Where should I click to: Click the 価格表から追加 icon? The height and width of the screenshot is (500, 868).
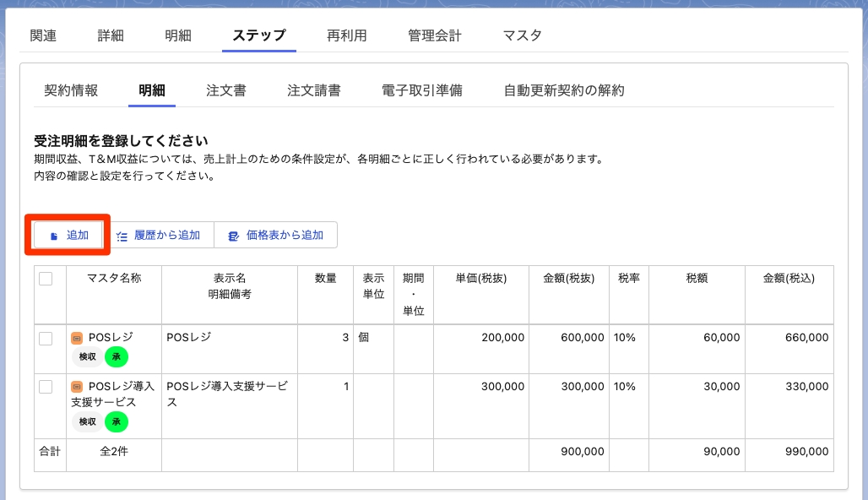[x=234, y=236]
